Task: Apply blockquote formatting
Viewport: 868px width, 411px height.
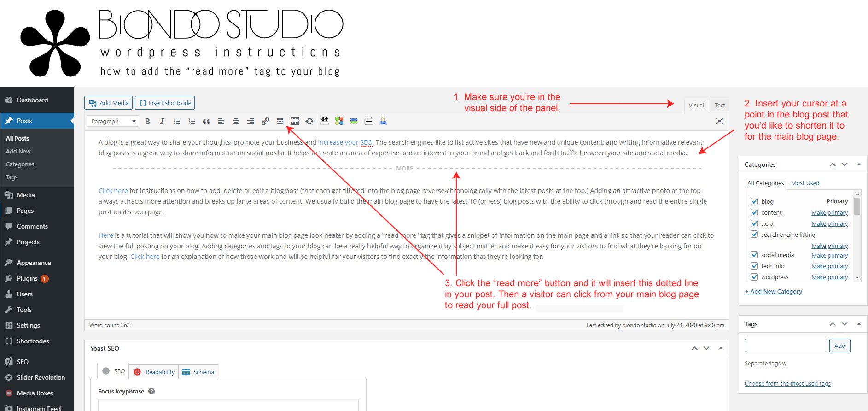Action: click(206, 121)
